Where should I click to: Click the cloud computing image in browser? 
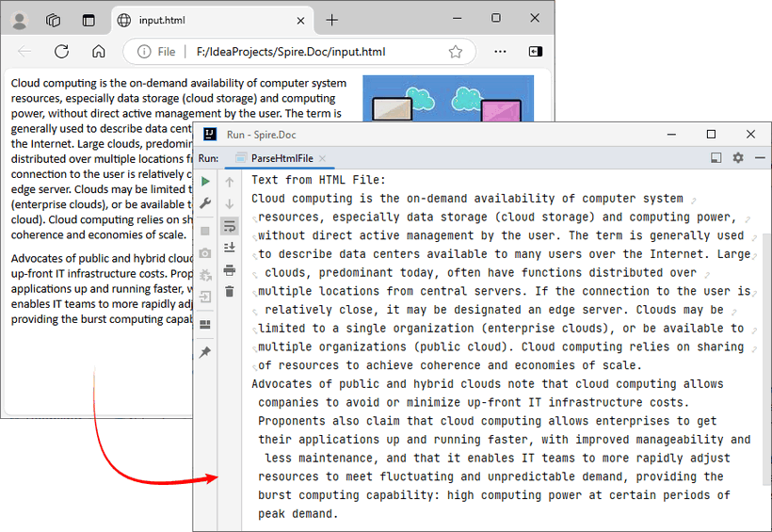(x=448, y=98)
